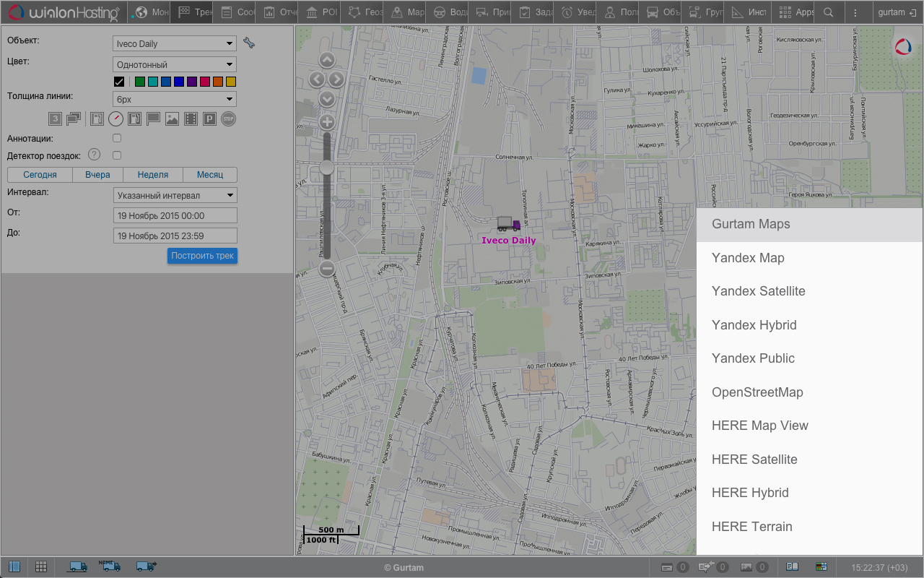Open notifications counter icon in bottom bar
This screenshot has height=578, width=924.
[x=713, y=567]
